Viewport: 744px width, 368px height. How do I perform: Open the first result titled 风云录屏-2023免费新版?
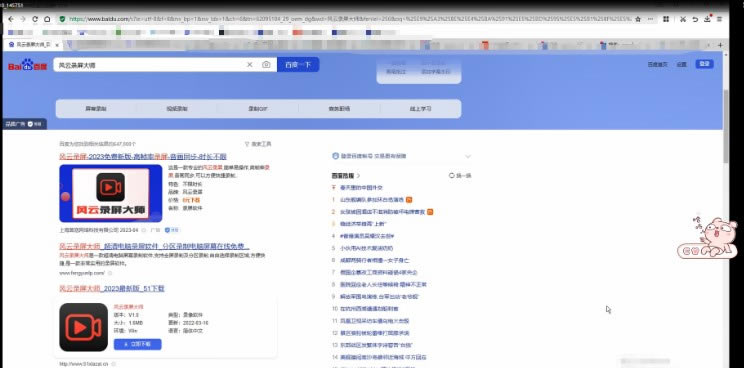coord(143,156)
